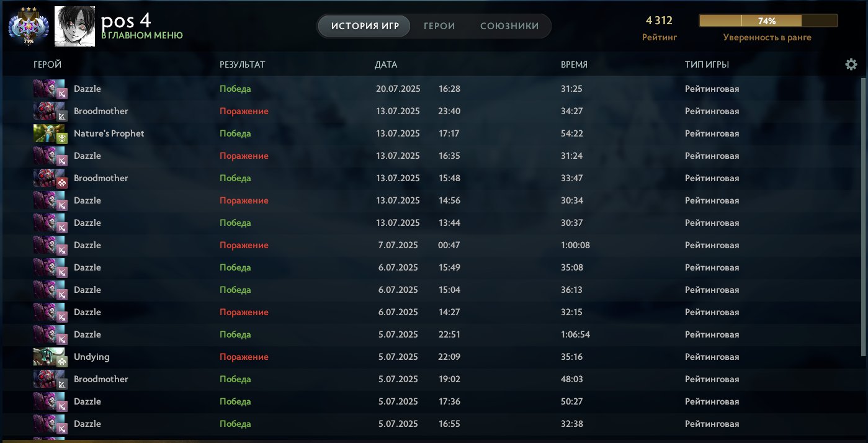Click the start time 22:09
Viewport: 868px width, 443px height.
pos(449,357)
